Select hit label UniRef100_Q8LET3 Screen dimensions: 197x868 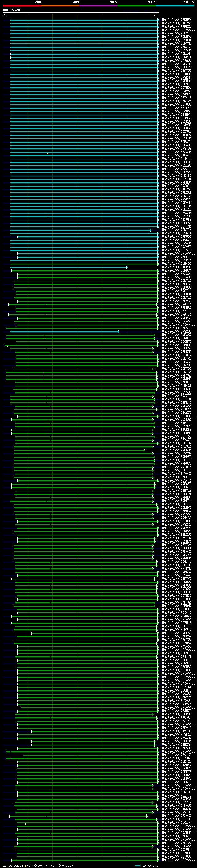pos(176,257)
